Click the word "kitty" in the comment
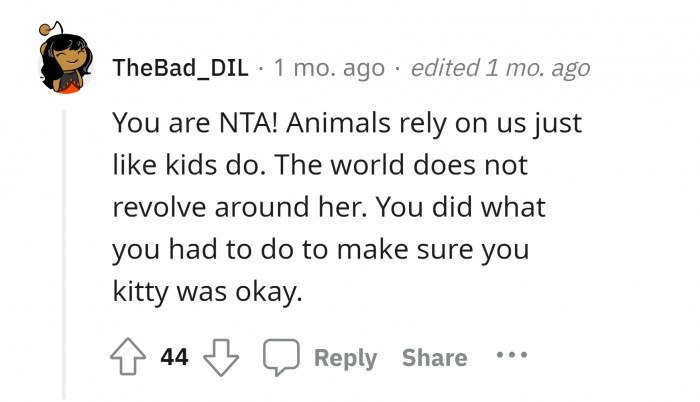The width and height of the screenshot is (700, 402). click(140, 294)
